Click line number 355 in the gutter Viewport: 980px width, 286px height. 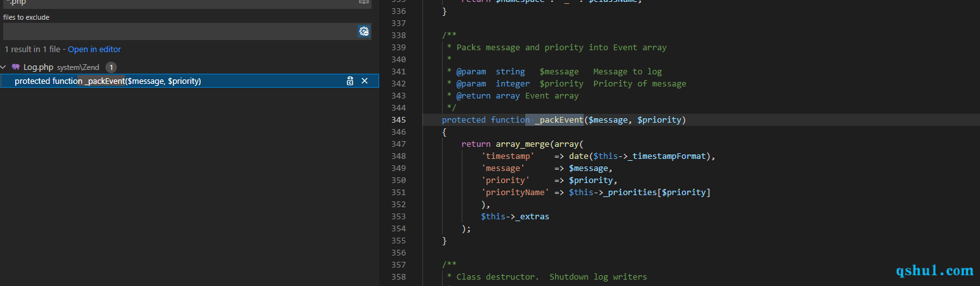pos(399,241)
